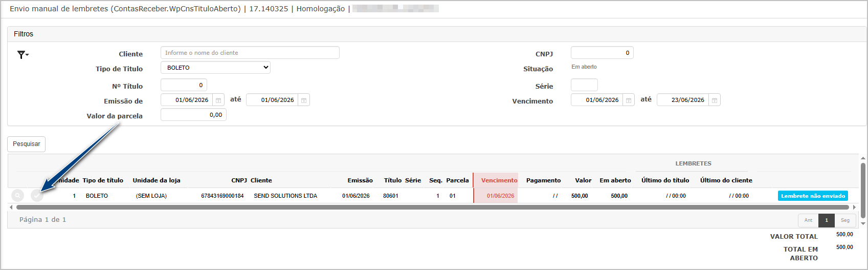The height and width of the screenshot is (270, 868).
Task: Sort by Parcela column header
Action: tap(457, 180)
